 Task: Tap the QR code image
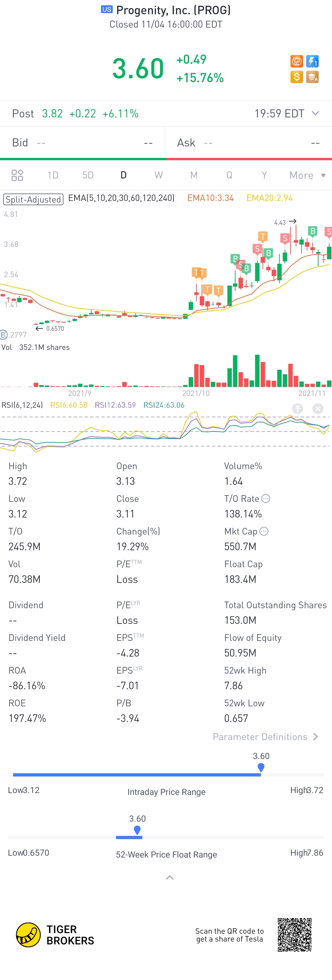(x=295, y=935)
